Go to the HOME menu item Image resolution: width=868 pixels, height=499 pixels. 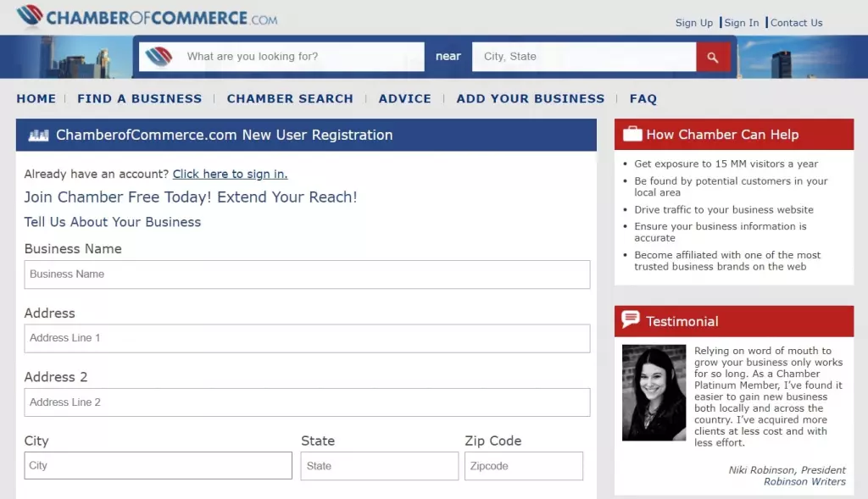pos(36,98)
